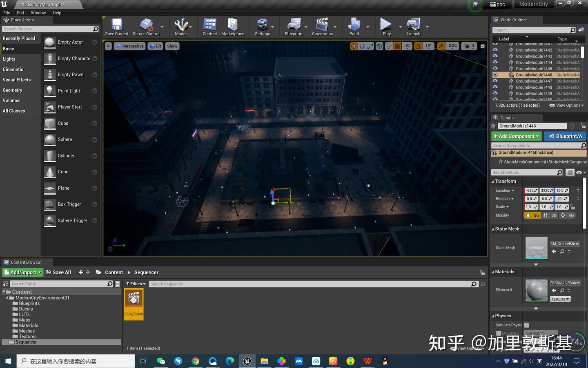Screen dimensions: 588x368
Task: Click the Save All button in Content Browser
Action: [58, 272]
